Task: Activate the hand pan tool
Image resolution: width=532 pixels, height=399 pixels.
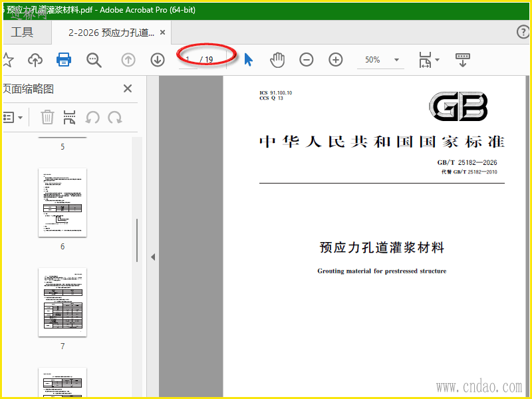Action: click(x=277, y=60)
